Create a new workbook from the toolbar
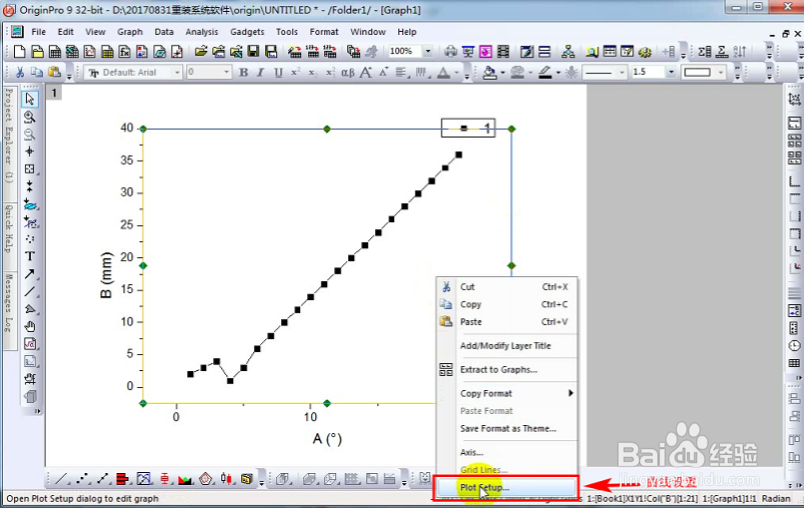804x508 pixels. click(55, 51)
